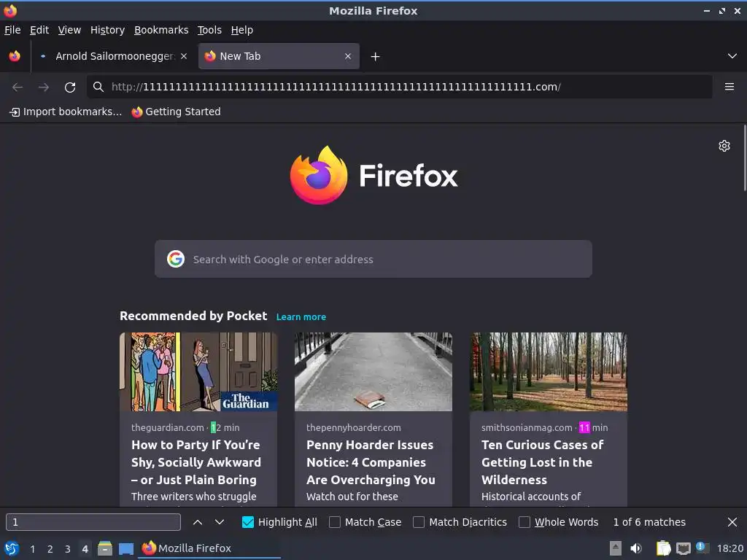The height and width of the screenshot is (560, 747).
Task: Click Mozilla Firefox taskbar window button
Action: [x=209, y=548]
